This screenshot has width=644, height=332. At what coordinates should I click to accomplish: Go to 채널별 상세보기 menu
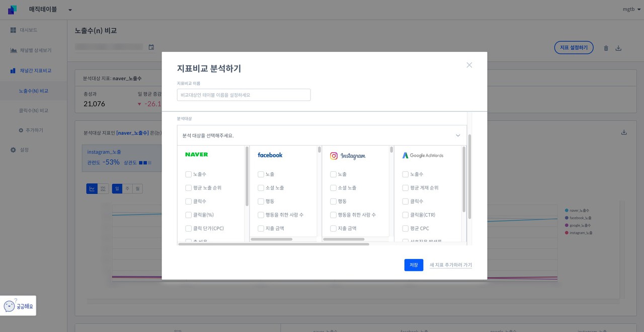click(x=35, y=50)
